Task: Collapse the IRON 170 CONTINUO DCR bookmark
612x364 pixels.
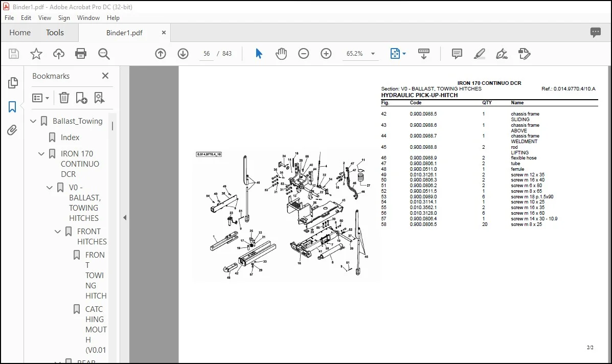Action: pos(41,154)
